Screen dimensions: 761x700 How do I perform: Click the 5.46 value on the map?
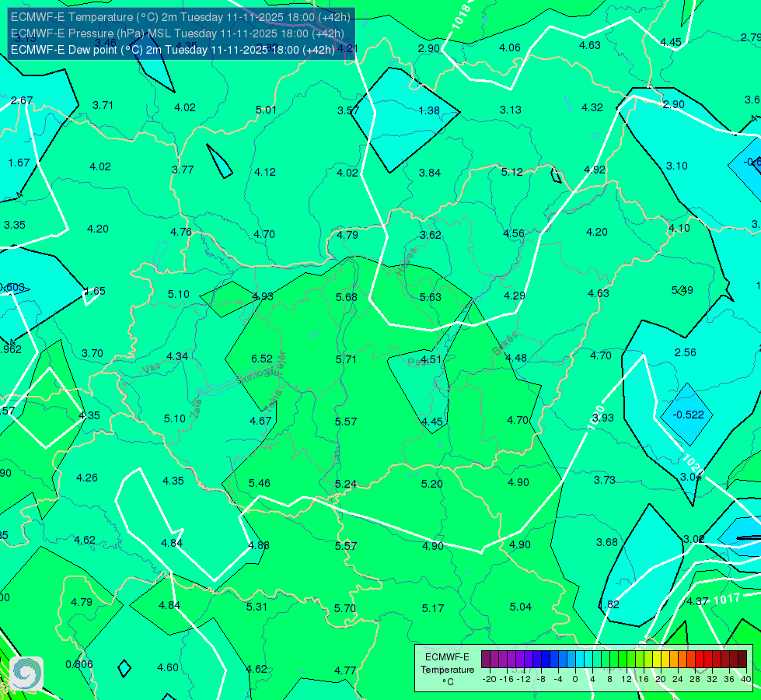click(x=260, y=483)
